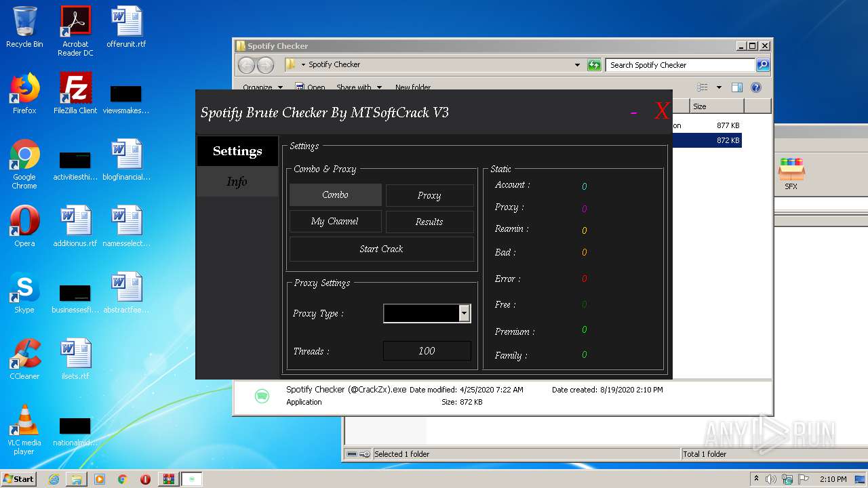Viewport: 868px width, 488px height.
Task: Click the Explorer help question mark icon
Action: 756,87
